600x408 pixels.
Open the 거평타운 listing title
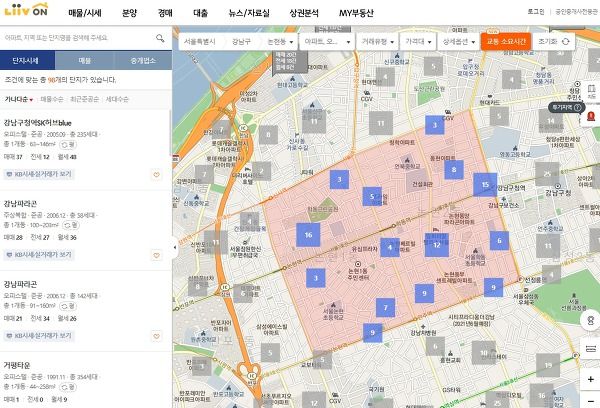(17, 365)
